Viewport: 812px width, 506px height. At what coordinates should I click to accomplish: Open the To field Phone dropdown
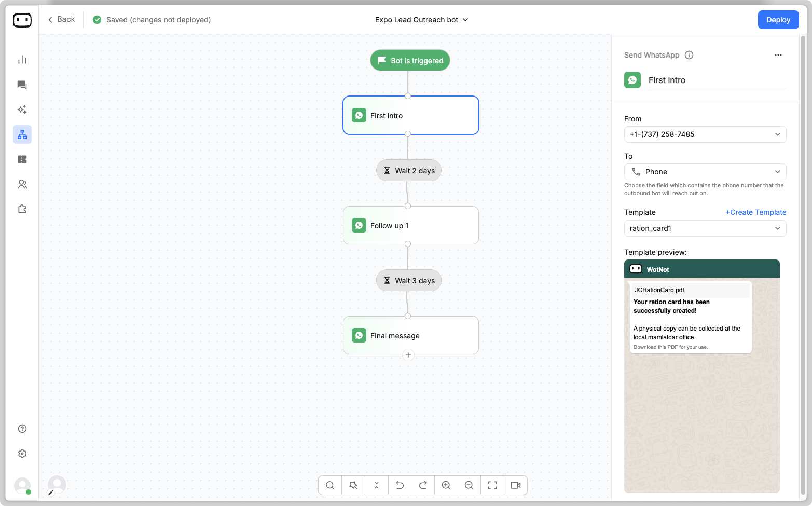tap(705, 172)
